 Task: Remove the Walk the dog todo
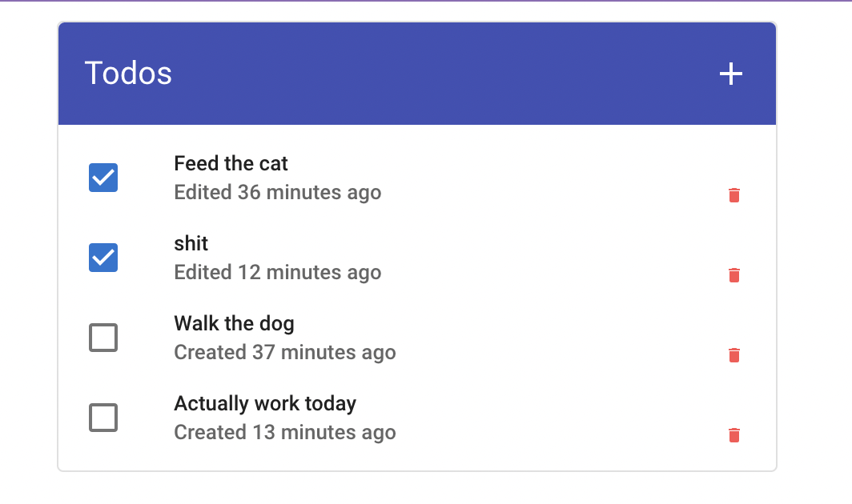[734, 354]
